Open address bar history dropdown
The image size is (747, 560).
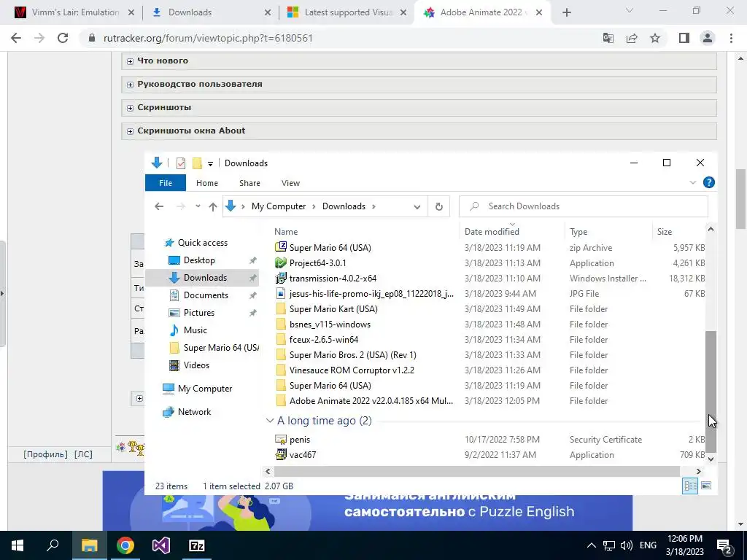click(417, 206)
